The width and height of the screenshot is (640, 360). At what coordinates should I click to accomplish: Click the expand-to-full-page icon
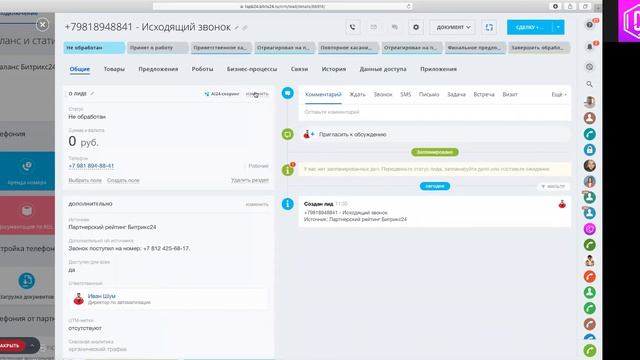point(489,27)
